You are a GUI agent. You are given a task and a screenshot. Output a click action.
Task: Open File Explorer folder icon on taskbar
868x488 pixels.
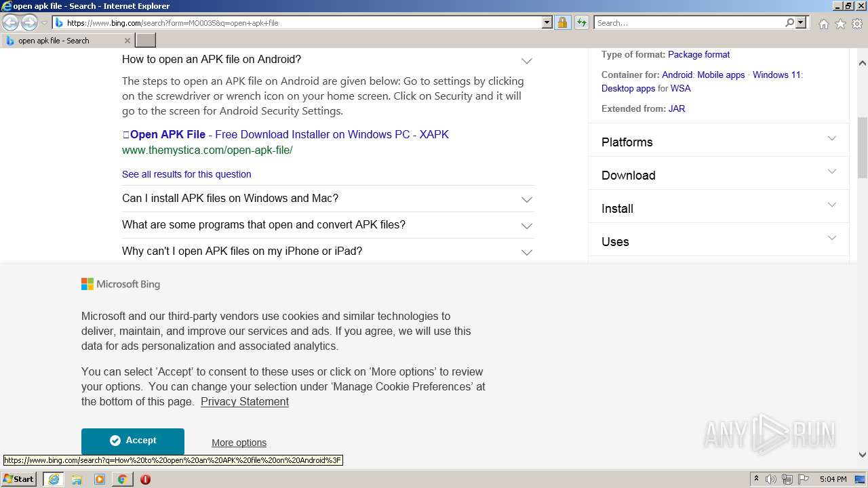click(77, 479)
